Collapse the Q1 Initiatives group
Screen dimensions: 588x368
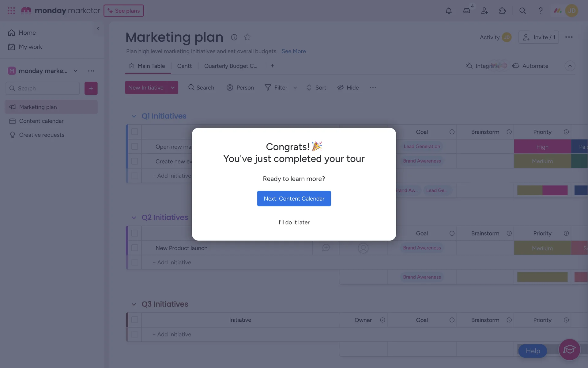pyautogui.click(x=134, y=116)
